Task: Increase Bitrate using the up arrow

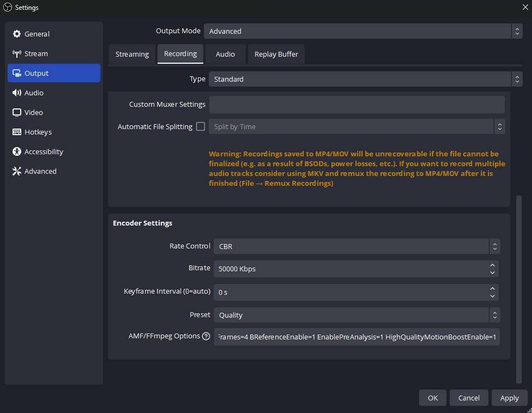Action: coord(493,265)
